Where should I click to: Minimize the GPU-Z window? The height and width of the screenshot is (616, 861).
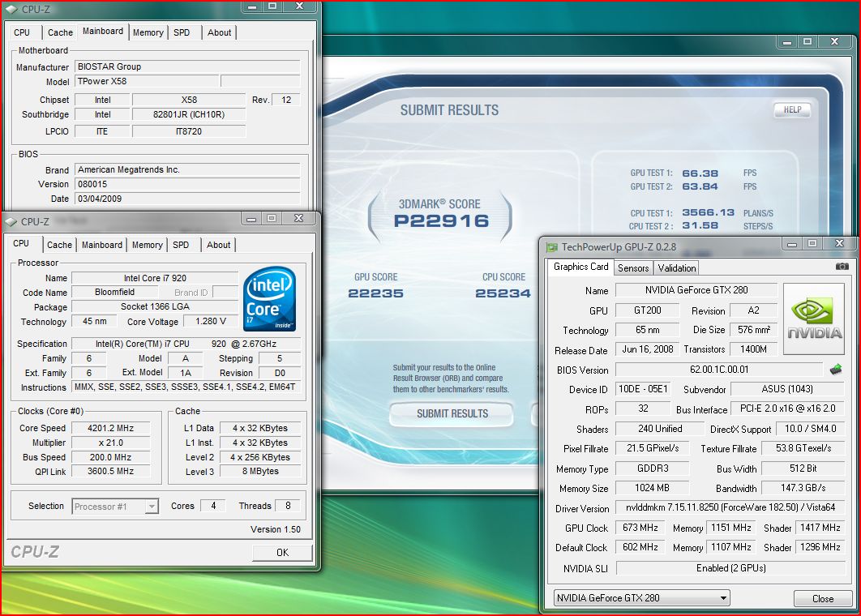792,244
